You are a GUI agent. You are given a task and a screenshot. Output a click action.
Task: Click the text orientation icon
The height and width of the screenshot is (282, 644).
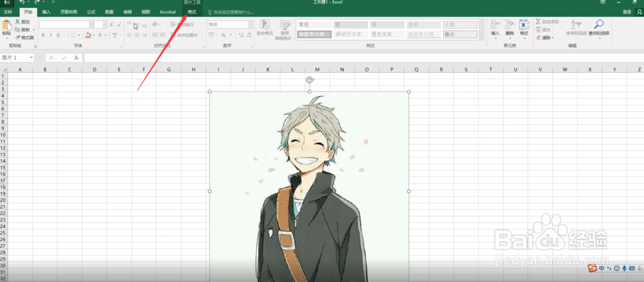(x=155, y=24)
